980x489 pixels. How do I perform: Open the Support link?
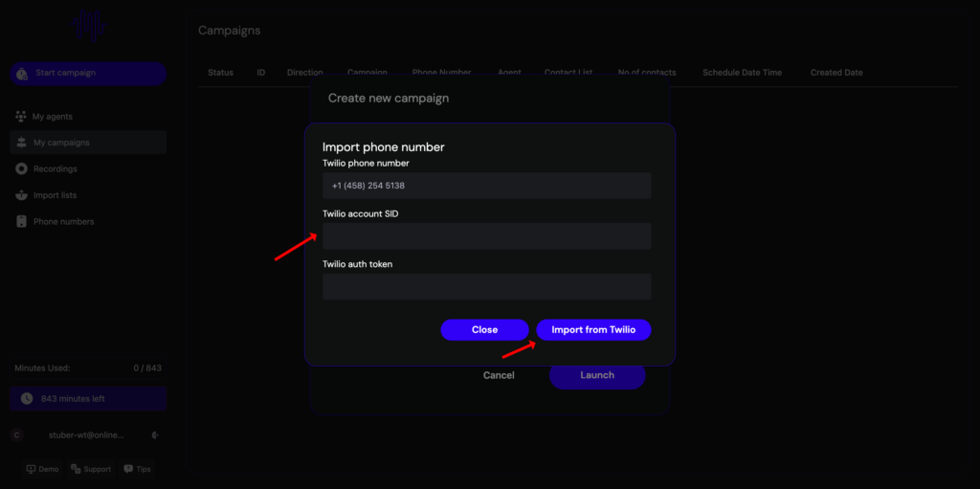(91, 469)
